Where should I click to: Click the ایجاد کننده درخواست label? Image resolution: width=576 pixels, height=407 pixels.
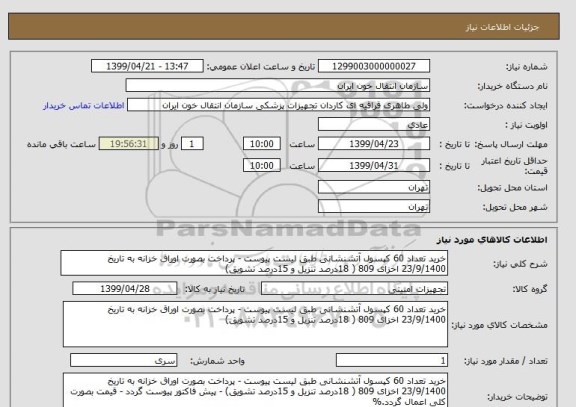[505, 106]
